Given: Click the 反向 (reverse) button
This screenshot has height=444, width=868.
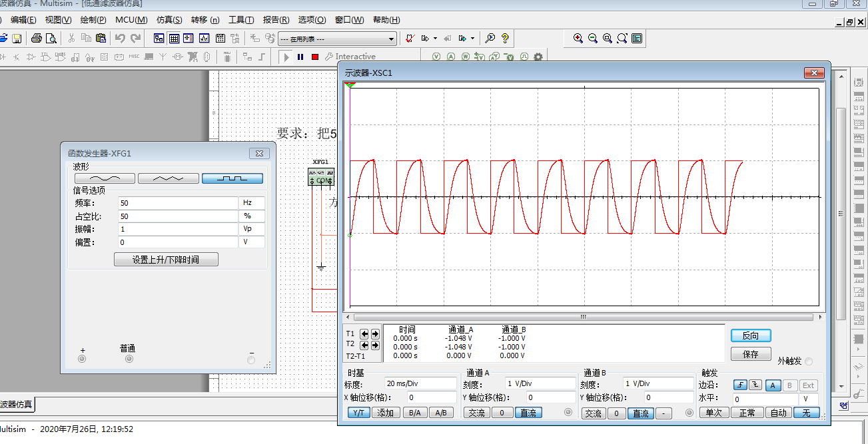Looking at the screenshot, I should point(751,335).
